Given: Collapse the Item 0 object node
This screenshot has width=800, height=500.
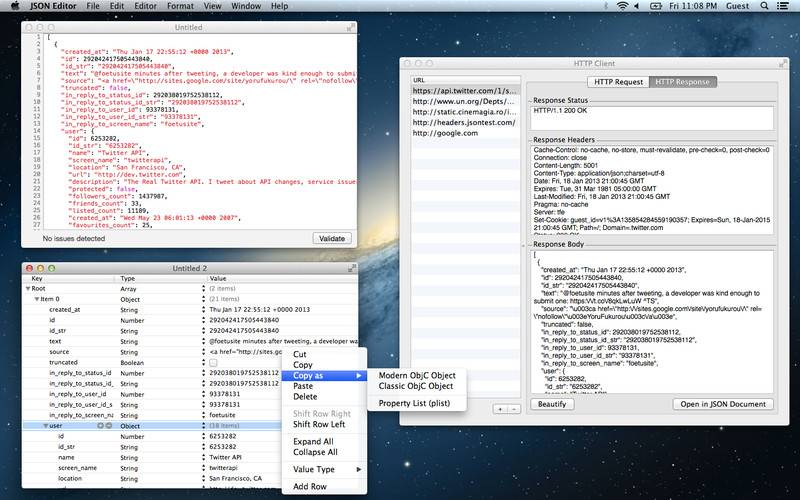Looking at the screenshot, I should click(36, 298).
